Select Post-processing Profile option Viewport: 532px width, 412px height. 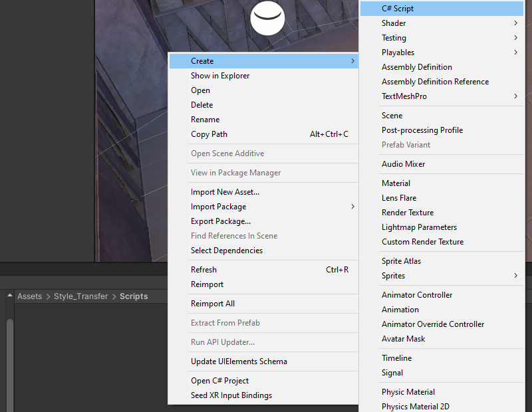click(422, 130)
